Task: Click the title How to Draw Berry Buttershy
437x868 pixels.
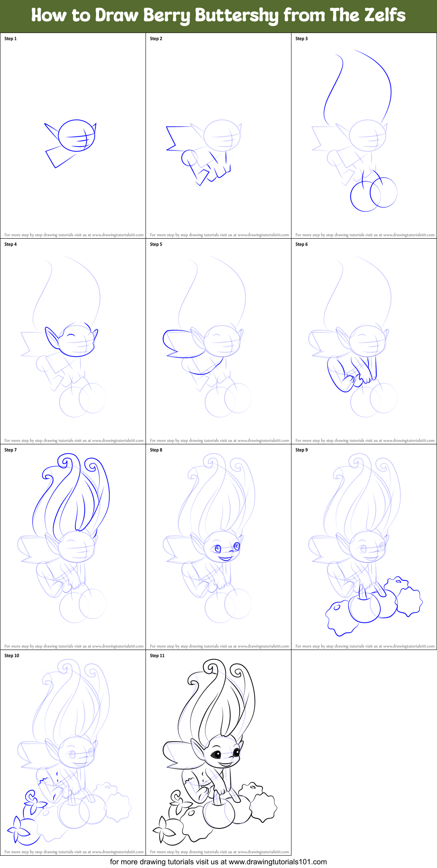Action: tap(218, 15)
